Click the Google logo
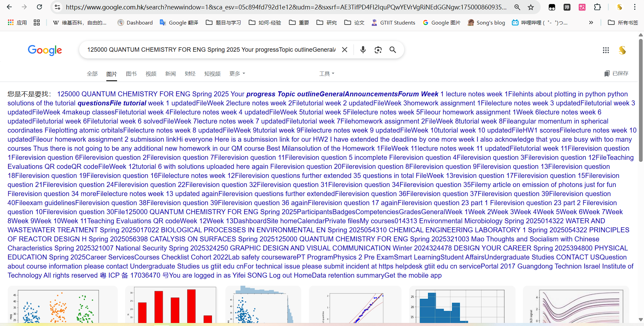 tap(45, 50)
